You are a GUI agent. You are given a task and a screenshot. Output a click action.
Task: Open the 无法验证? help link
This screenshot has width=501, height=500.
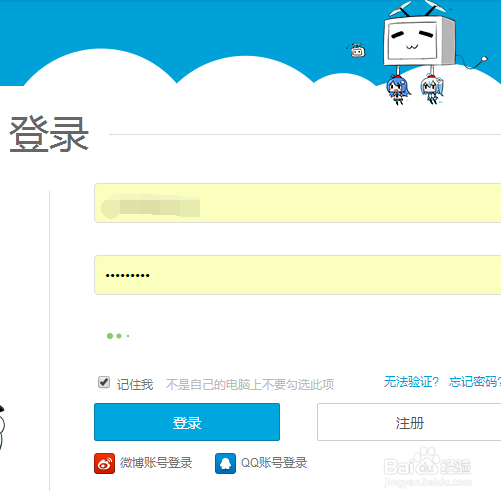411,382
